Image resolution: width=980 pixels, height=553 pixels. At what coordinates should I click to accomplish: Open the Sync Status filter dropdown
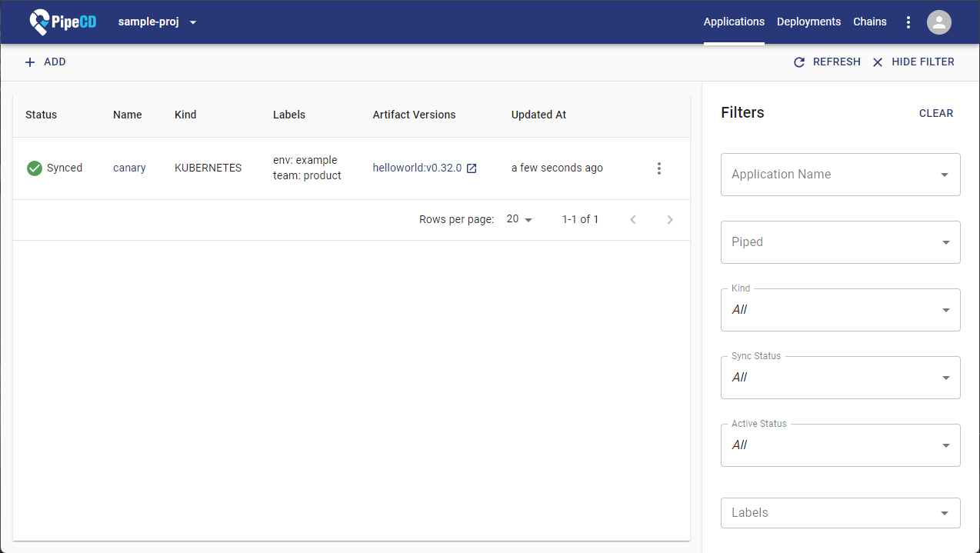pos(840,378)
